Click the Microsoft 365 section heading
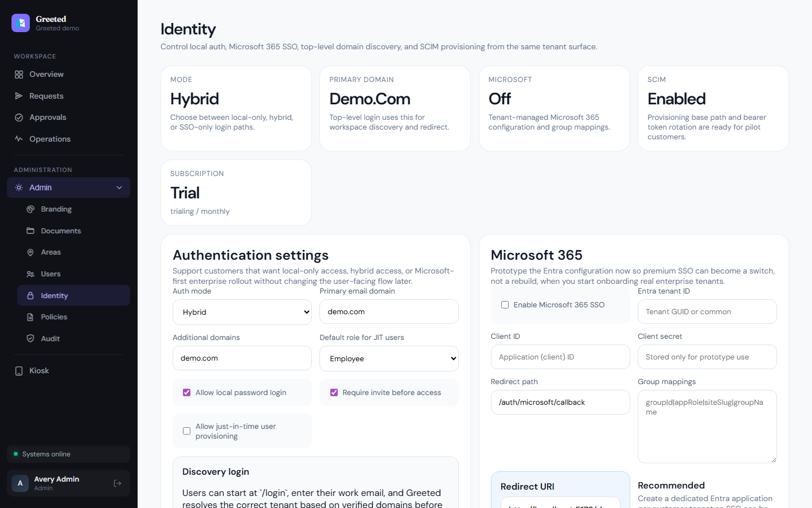 pyautogui.click(x=537, y=255)
